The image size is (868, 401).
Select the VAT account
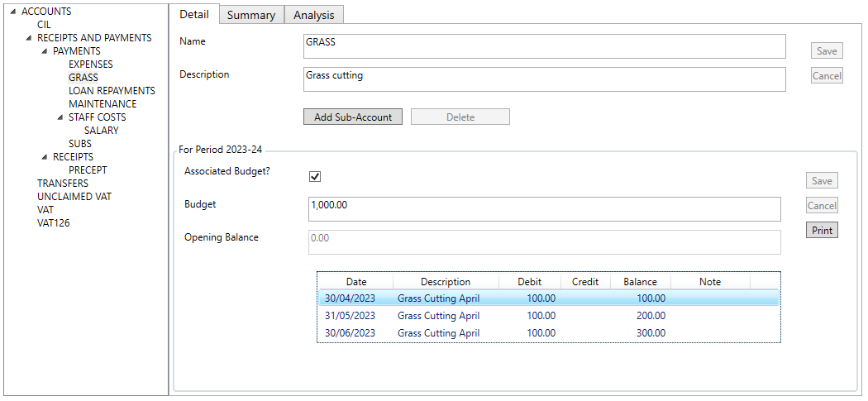(x=45, y=210)
